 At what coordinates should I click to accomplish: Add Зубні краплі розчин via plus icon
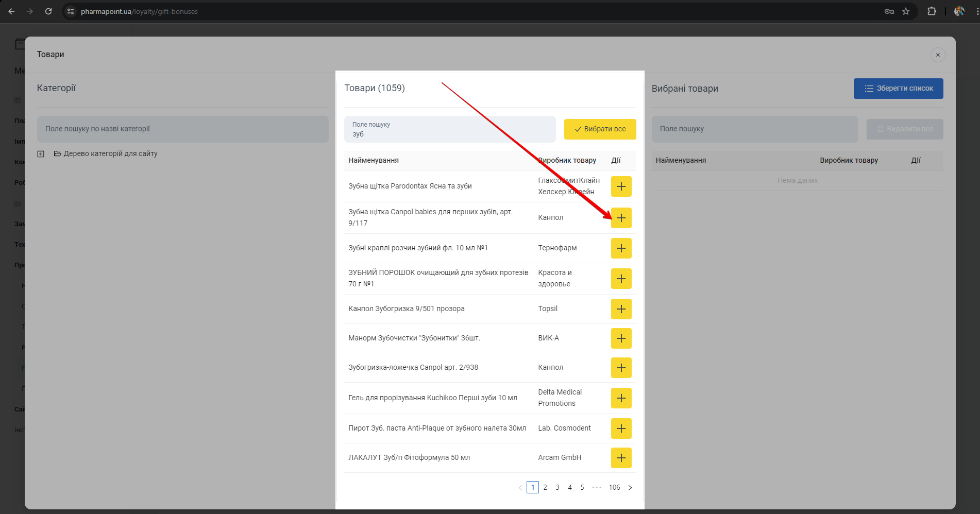point(621,248)
